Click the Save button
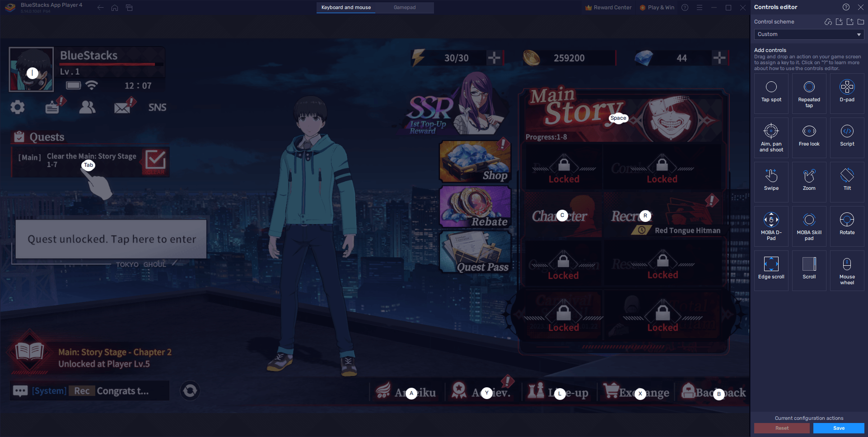Image resolution: width=868 pixels, height=437 pixels. [x=839, y=428]
